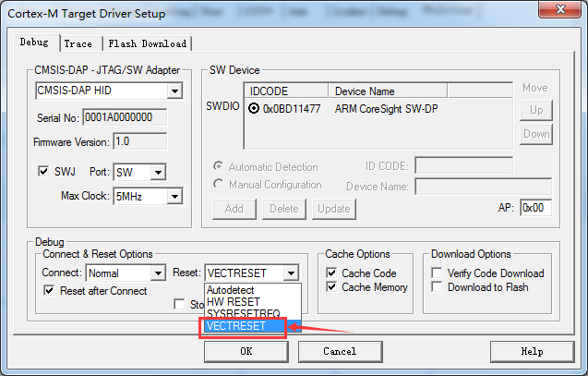
Task: Click the Device Name input field
Action: (x=484, y=187)
